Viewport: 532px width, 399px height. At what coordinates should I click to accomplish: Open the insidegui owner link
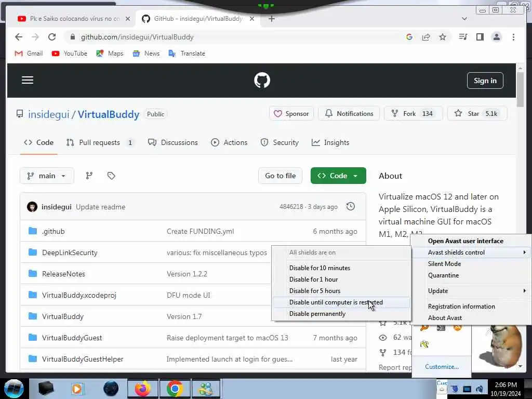click(x=48, y=114)
